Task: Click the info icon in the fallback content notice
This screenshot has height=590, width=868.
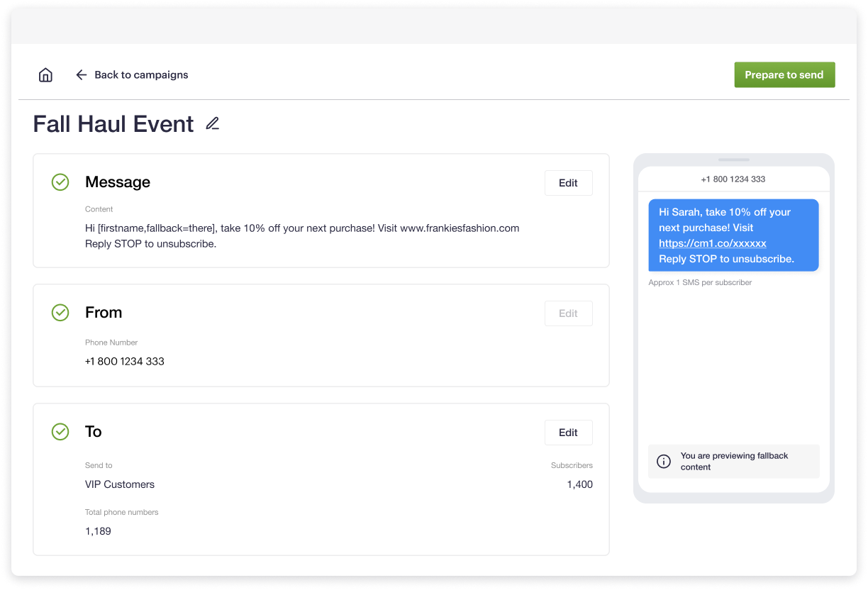Action: click(663, 462)
